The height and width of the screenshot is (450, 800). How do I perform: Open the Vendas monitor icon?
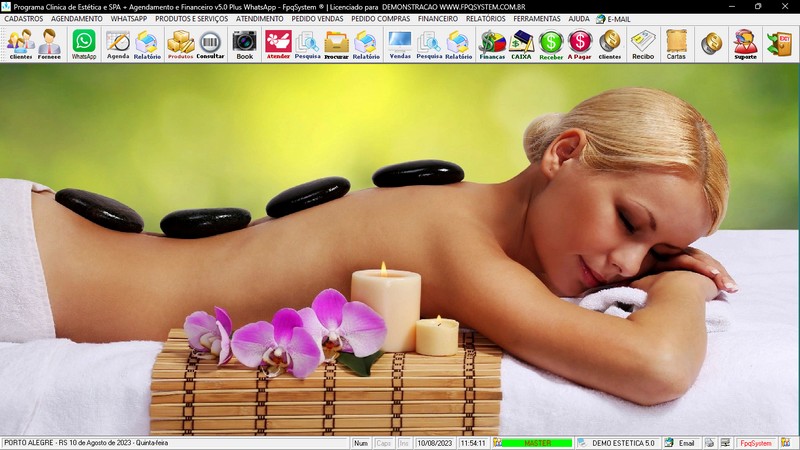tap(400, 44)
